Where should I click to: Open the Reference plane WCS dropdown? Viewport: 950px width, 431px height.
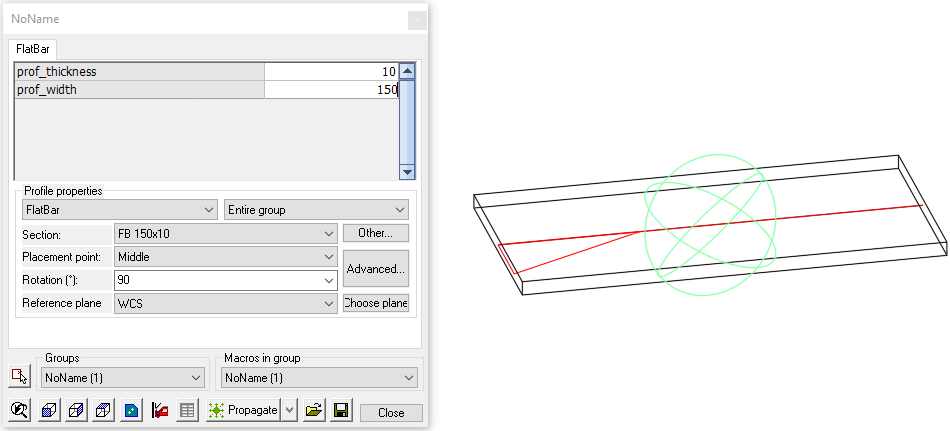coord(226,303)
